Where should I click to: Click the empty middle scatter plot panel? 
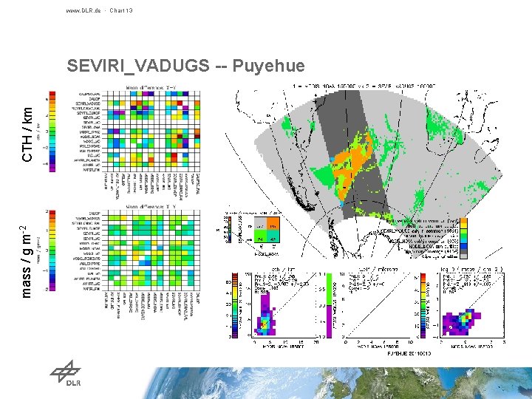pyautogui.click(x=378, y=304)
